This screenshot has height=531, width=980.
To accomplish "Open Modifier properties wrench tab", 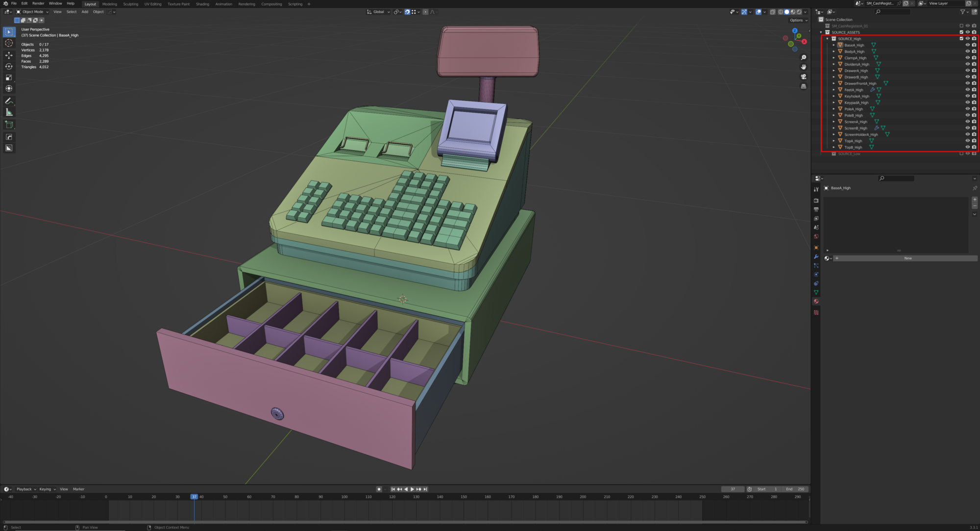I will coord(816,256).
